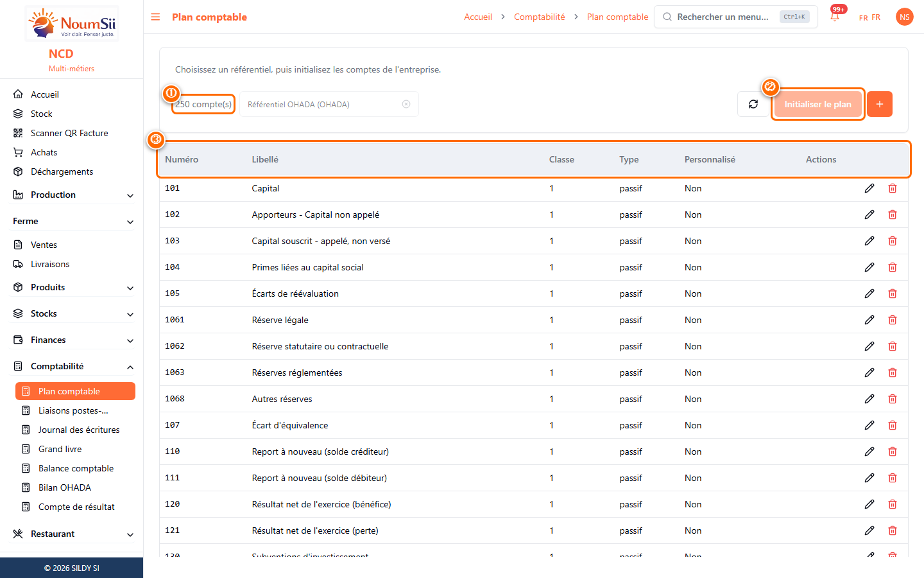Delete account 101 Capital
The width and height of the screenshot is (924, 578).
coord(893,188)
